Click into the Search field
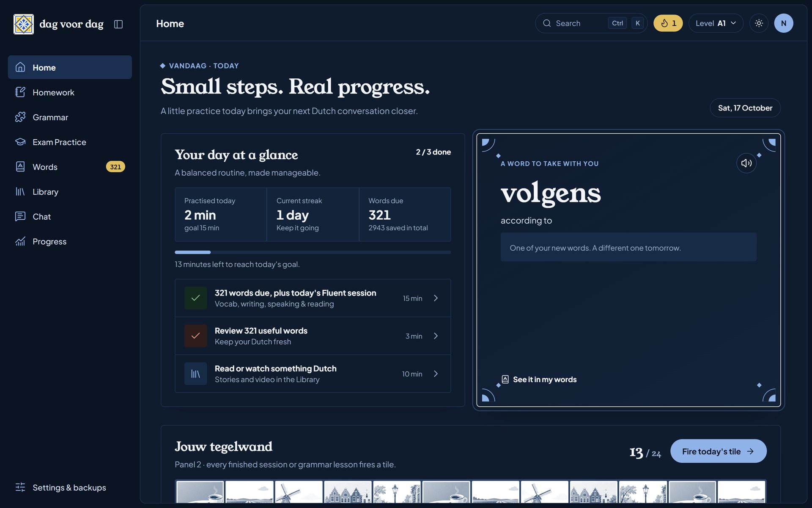Image resolution: width=812 pixels, height=508 pixels. [x=591, y=23]
